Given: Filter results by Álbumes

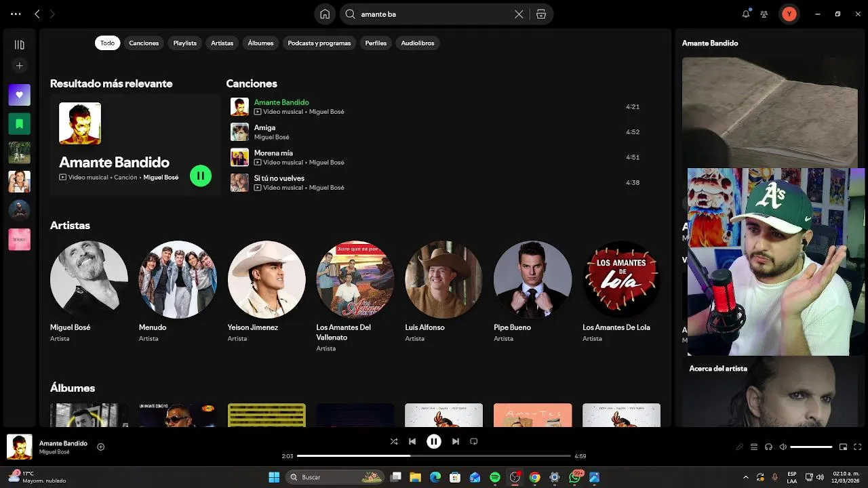Looking at the screenshot, I should click(260, 43).
